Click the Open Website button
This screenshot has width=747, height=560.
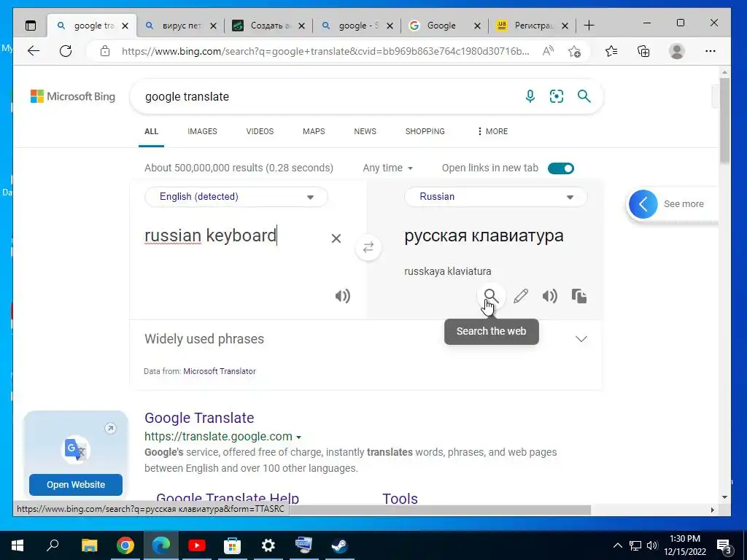click(x=76, y=485)
